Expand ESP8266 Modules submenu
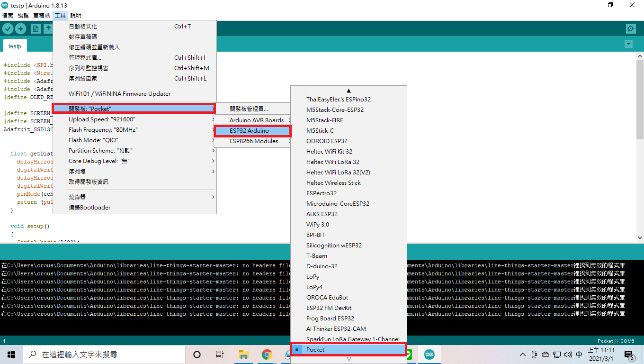 point(252,141)
